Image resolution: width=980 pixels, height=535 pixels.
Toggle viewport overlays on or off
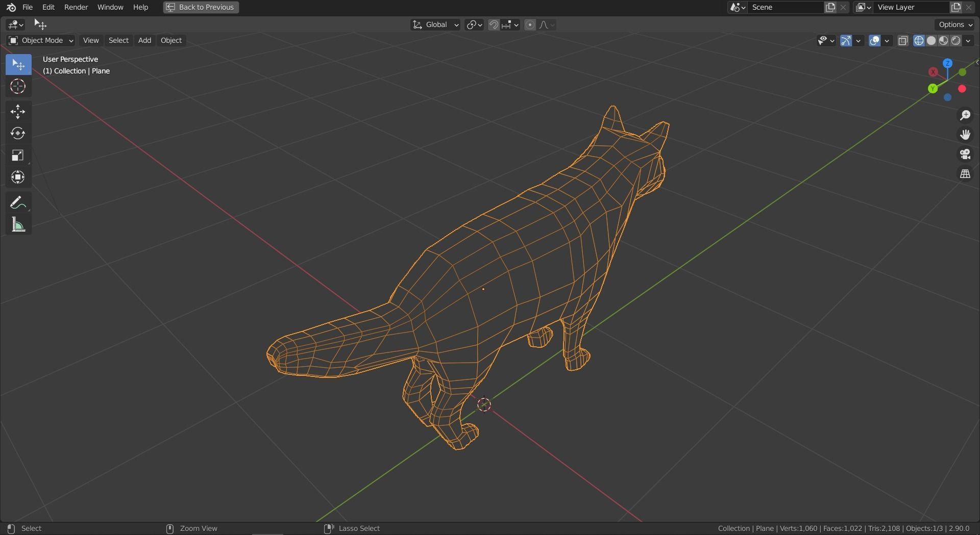point(874,41)
